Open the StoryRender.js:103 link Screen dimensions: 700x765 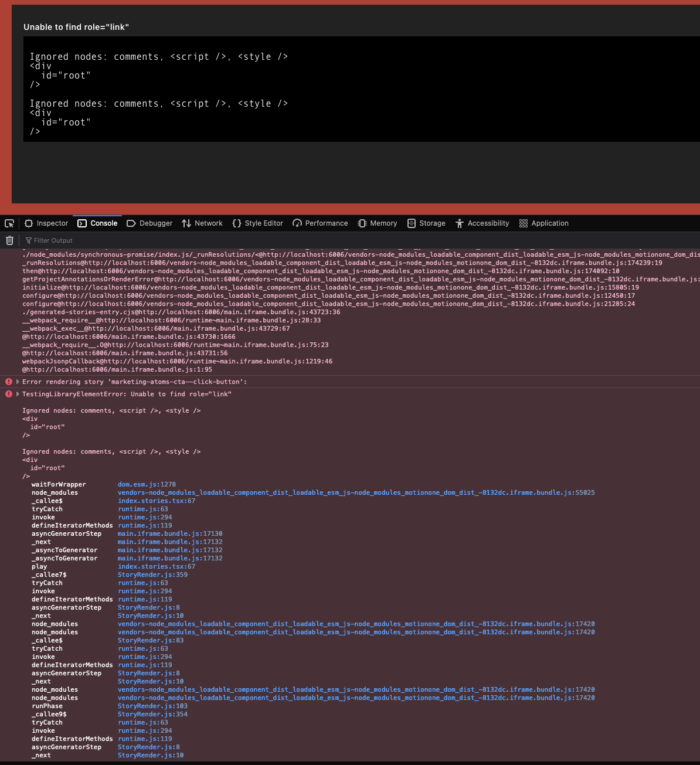152,706
